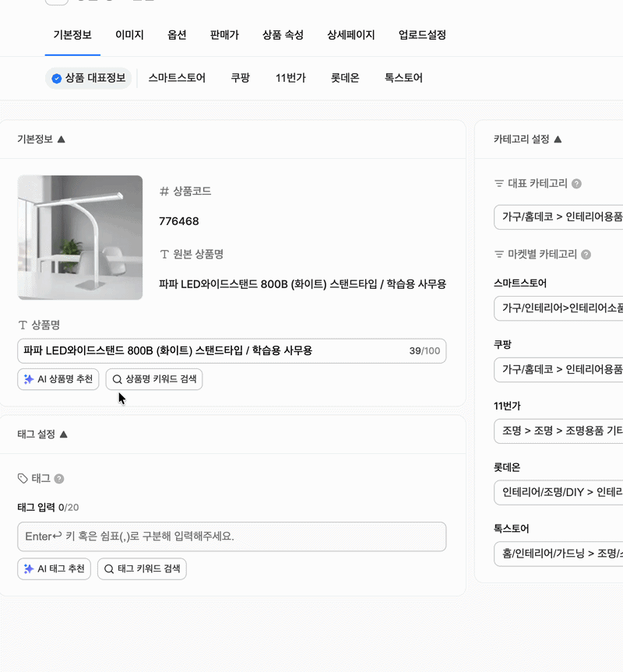Collapse the 카테고리 설정 panel

(x=556, y=140)
